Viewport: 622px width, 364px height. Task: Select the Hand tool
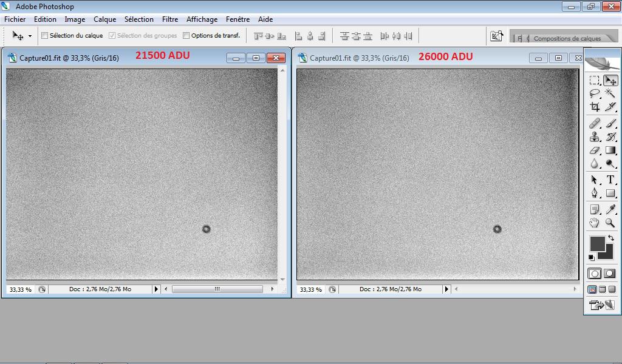tap(594, 223)
